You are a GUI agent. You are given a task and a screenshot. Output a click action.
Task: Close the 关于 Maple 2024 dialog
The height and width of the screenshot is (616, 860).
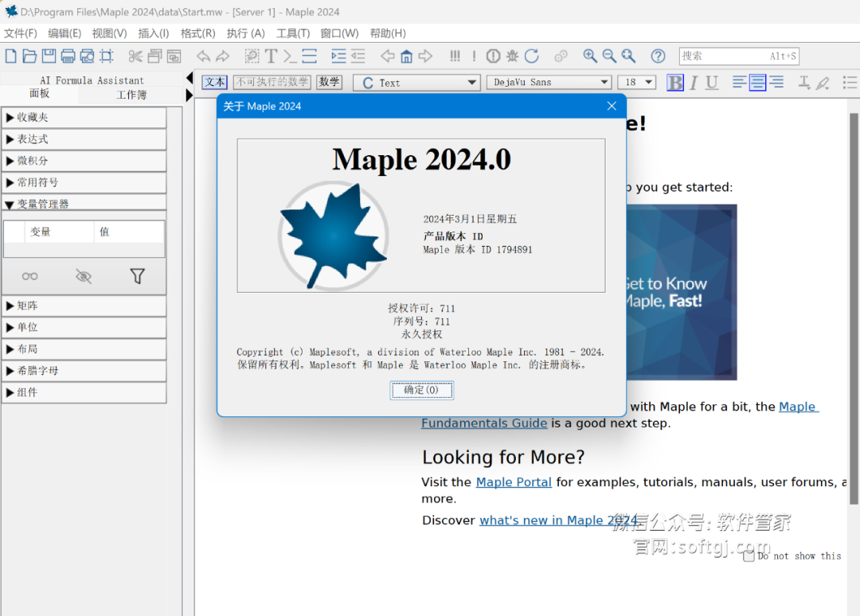point(612,106)
